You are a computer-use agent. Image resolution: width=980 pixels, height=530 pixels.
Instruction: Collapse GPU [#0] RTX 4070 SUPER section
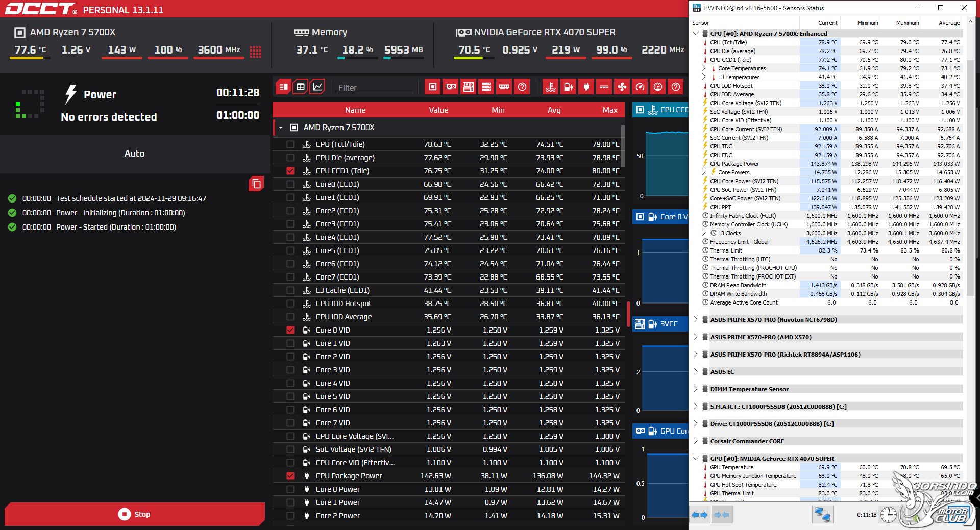point(696,459)
